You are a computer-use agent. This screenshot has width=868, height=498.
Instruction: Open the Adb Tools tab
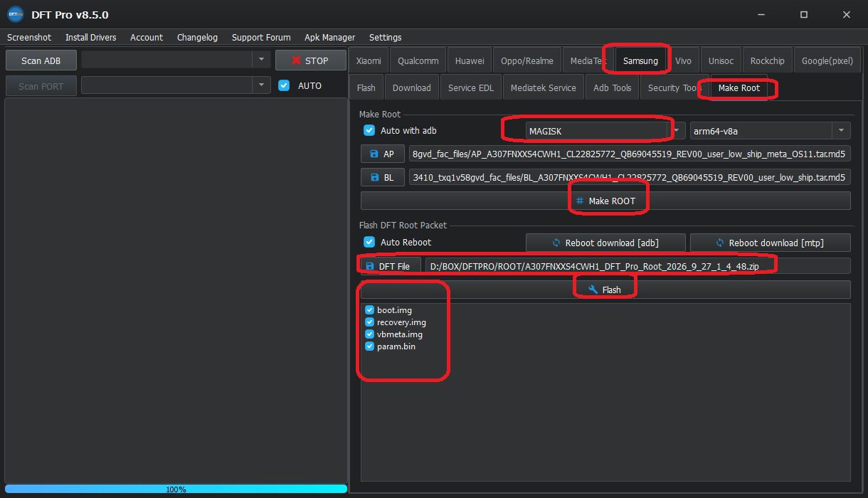612,88
